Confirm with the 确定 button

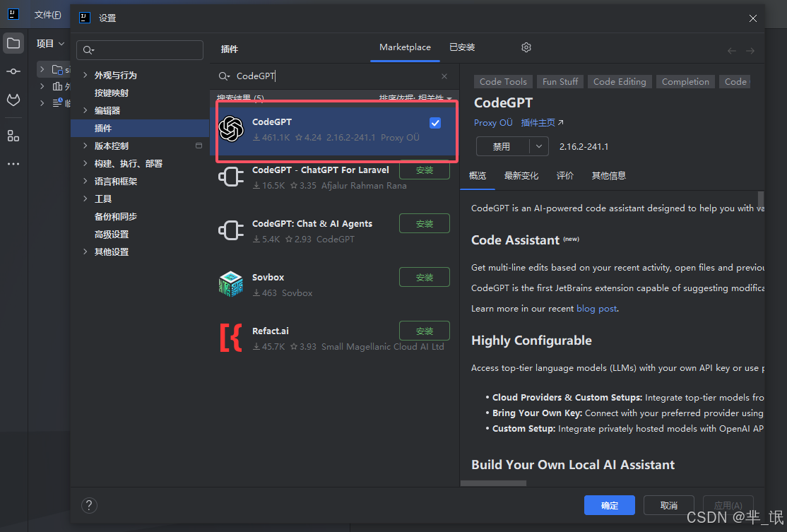click(609, 505)
